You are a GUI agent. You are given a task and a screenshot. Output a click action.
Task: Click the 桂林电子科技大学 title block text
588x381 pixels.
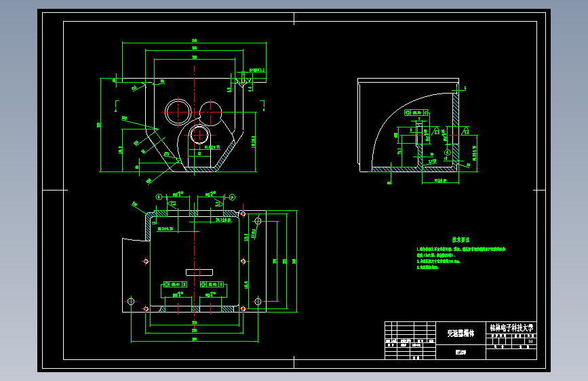(x=511, y=327)
